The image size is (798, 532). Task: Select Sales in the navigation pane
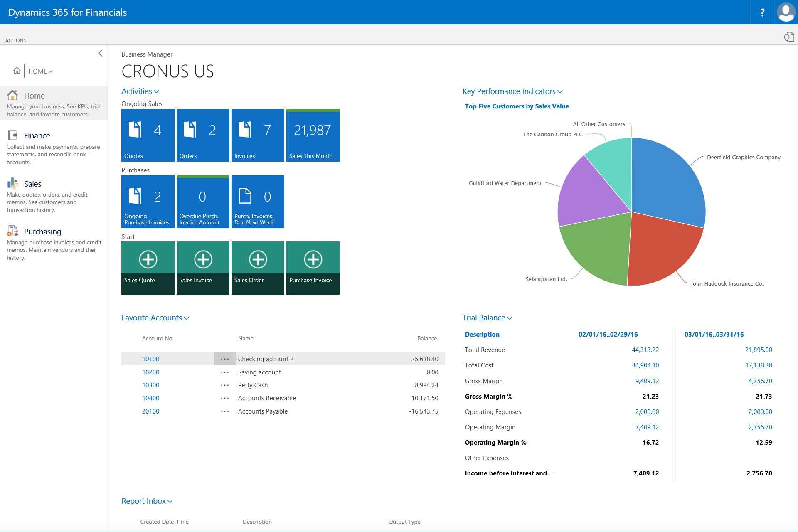(x=54, y=195)
